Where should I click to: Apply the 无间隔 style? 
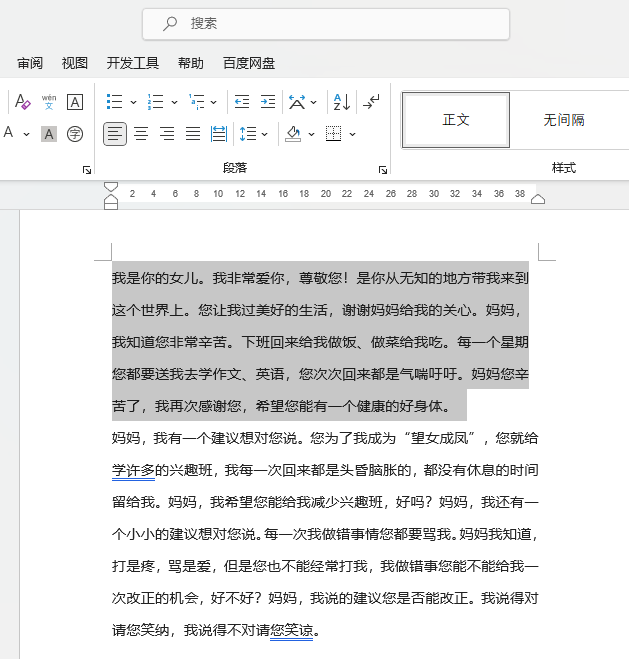coord(564,120)
